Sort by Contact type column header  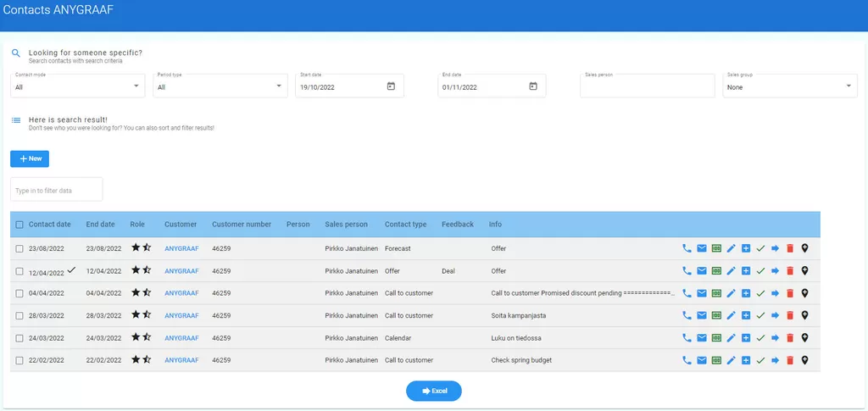(406, 225)
